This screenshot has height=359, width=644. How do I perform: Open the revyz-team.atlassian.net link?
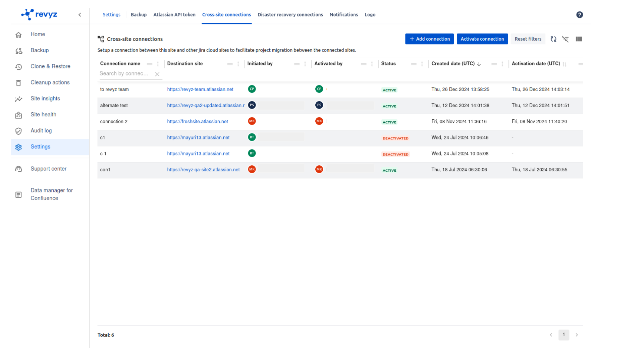pyautogui.click(x=200, y=89)
